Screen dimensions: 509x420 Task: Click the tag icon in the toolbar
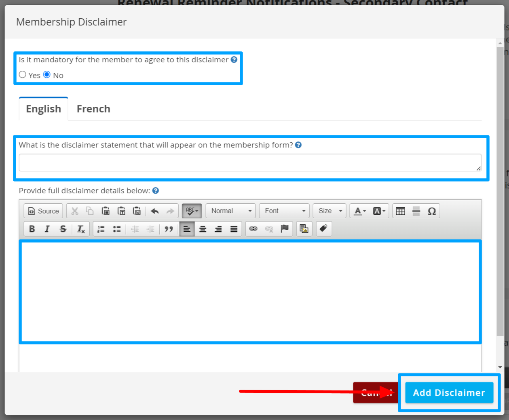pos(323,229)
